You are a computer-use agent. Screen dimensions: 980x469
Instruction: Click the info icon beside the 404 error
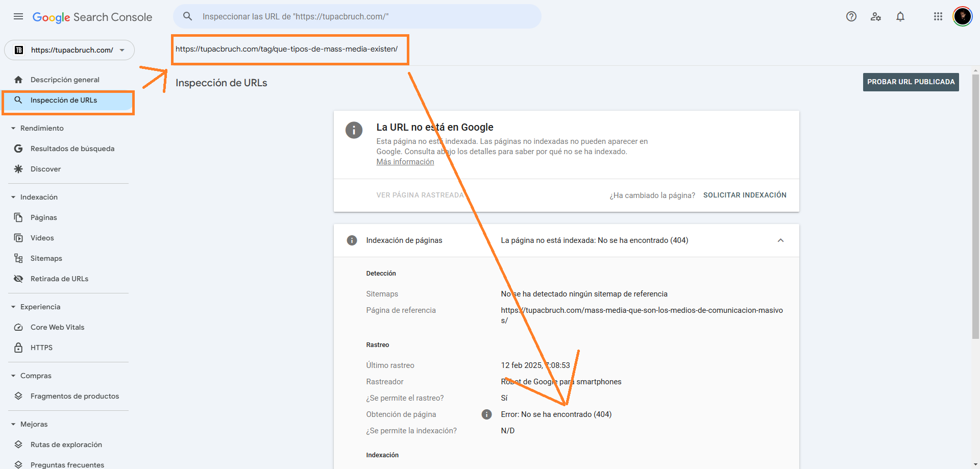point(486,414)
